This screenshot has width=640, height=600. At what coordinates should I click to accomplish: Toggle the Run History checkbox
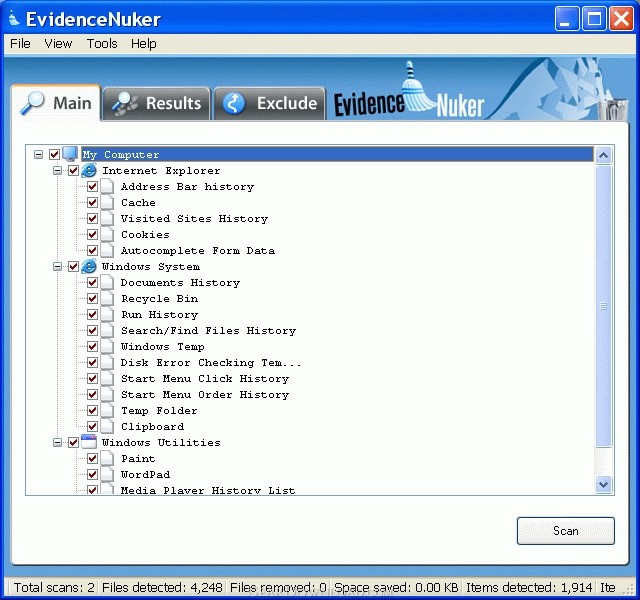coord(93,314)
